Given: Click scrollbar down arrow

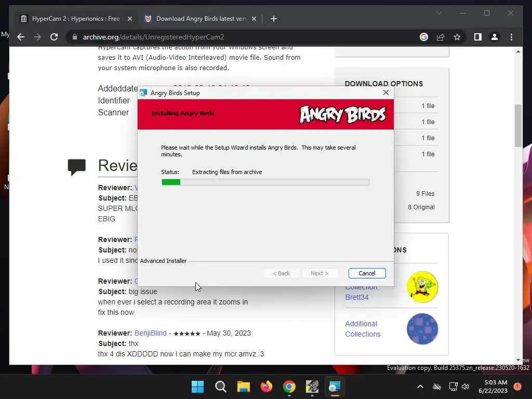Looking at the screenshot, I should [518, 360].
